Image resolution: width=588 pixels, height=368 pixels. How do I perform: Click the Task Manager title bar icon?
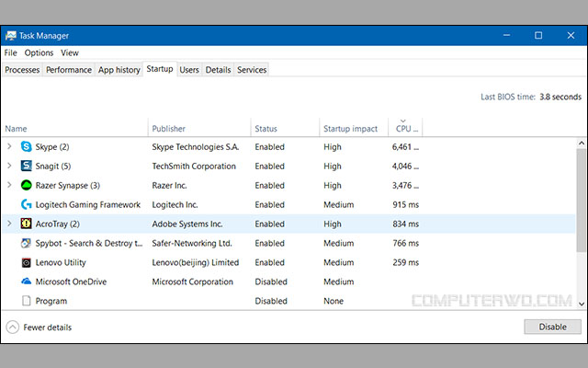tap(11, 36)
